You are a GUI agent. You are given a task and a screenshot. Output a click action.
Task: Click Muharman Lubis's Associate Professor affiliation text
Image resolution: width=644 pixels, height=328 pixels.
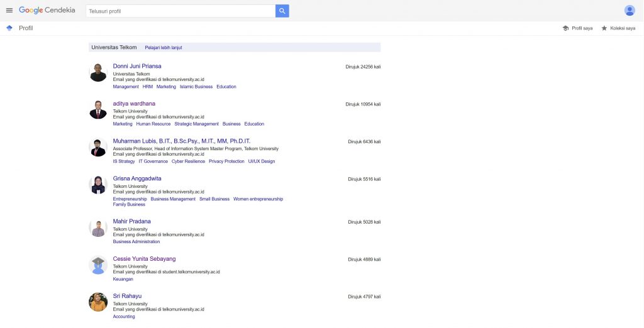(196, 149)
